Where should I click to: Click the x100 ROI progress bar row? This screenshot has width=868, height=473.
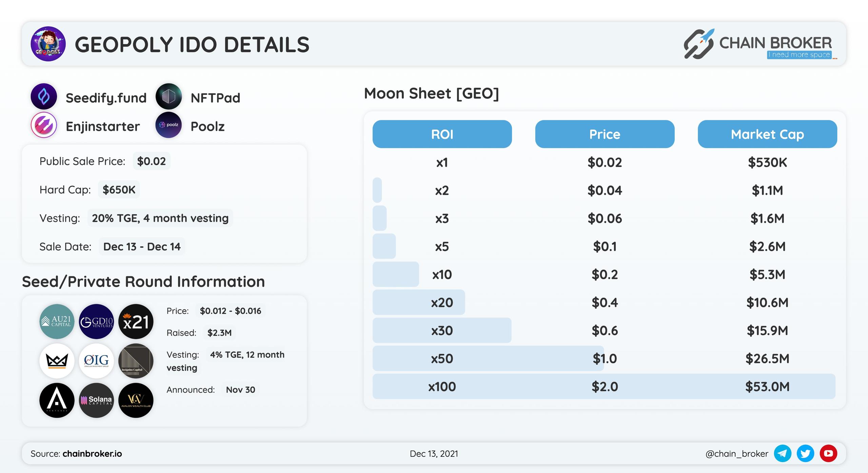[x=604, y=386]
